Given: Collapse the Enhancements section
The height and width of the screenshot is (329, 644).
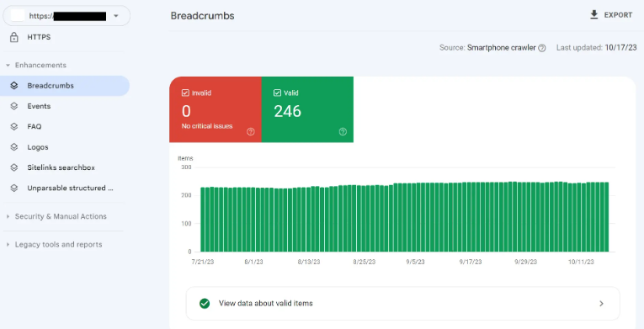Looking at the screenshot, I should [x=40, y=66].
